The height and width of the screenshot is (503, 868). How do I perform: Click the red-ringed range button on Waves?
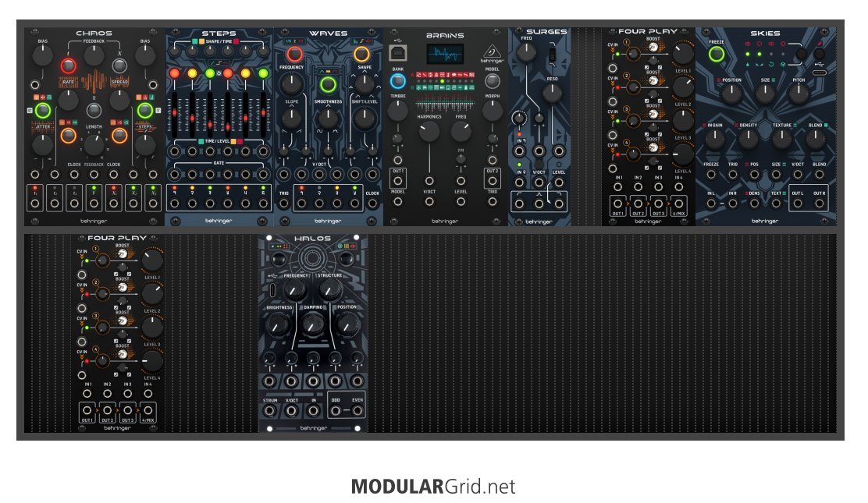coord(294,55)
